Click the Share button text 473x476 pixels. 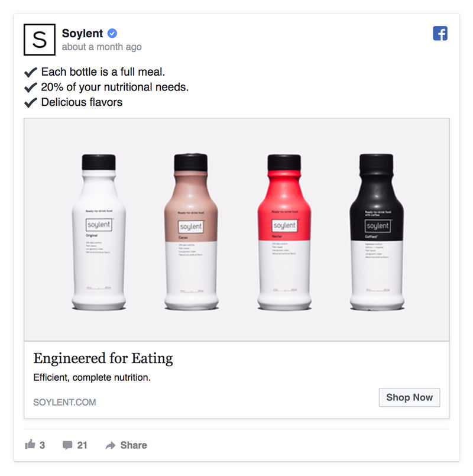point(134,445)
